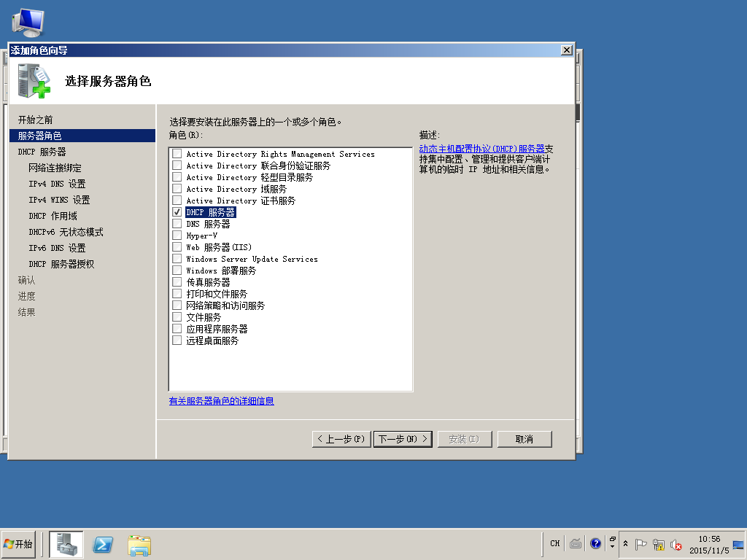Select the DHCP 服务器 role label

coord(211,212)
